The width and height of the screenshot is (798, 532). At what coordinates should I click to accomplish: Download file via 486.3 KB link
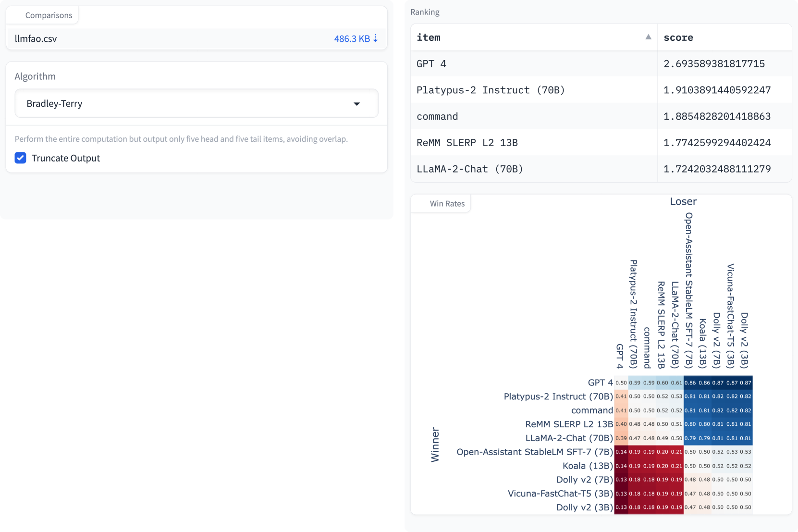tap(352, 38)
